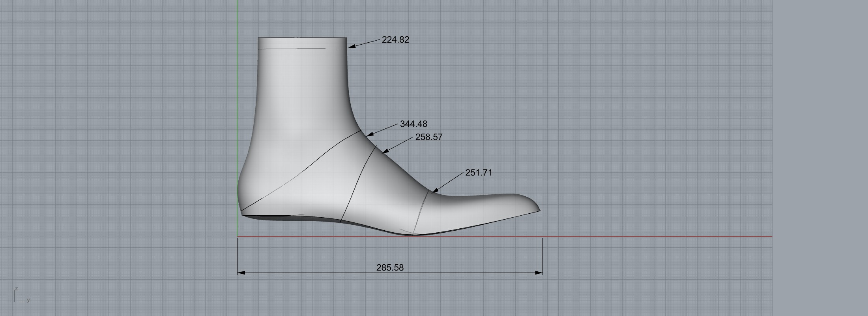Select the 224.82 dimension text
The image size is (868, 316).
[395, 39]
